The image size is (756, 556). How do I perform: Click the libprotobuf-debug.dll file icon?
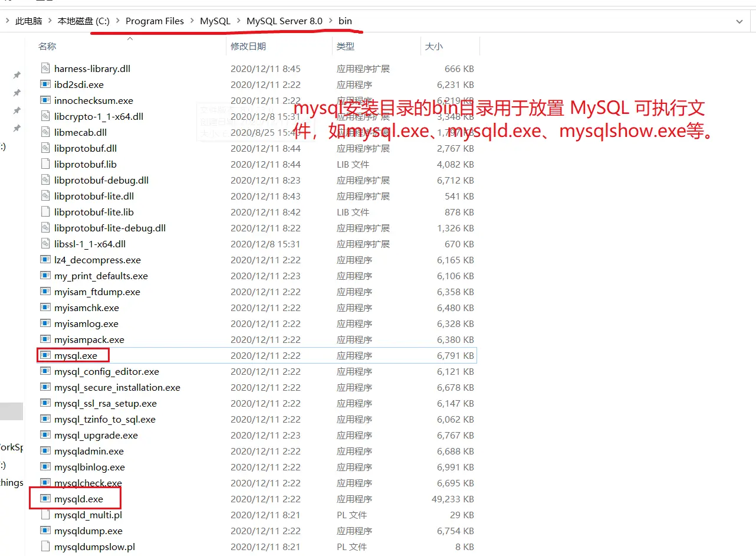45,180
